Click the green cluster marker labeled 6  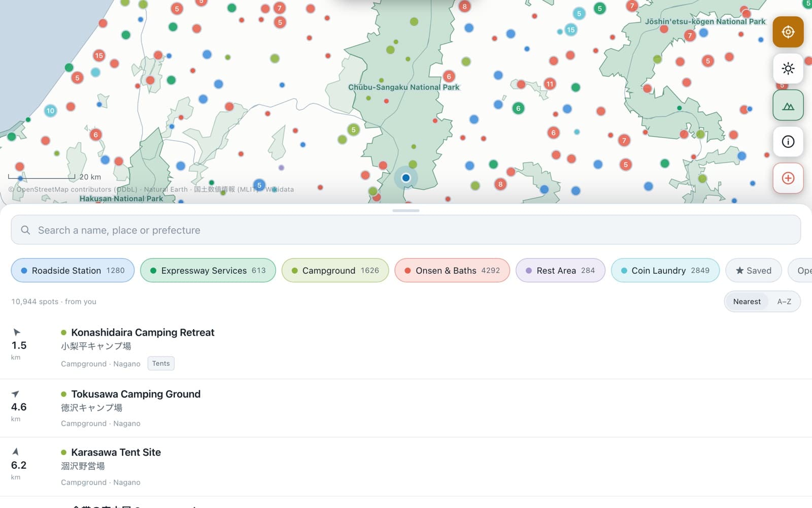(x=518, y=108)
